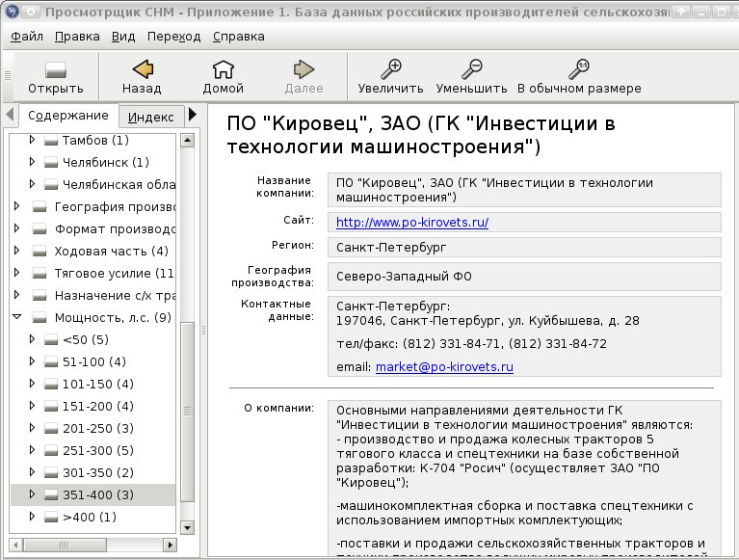Image resolution: width=739 pixels, height=560 pixels.
Task: Expand the 351-400 (3) node
Action: [x=32, y=494]
